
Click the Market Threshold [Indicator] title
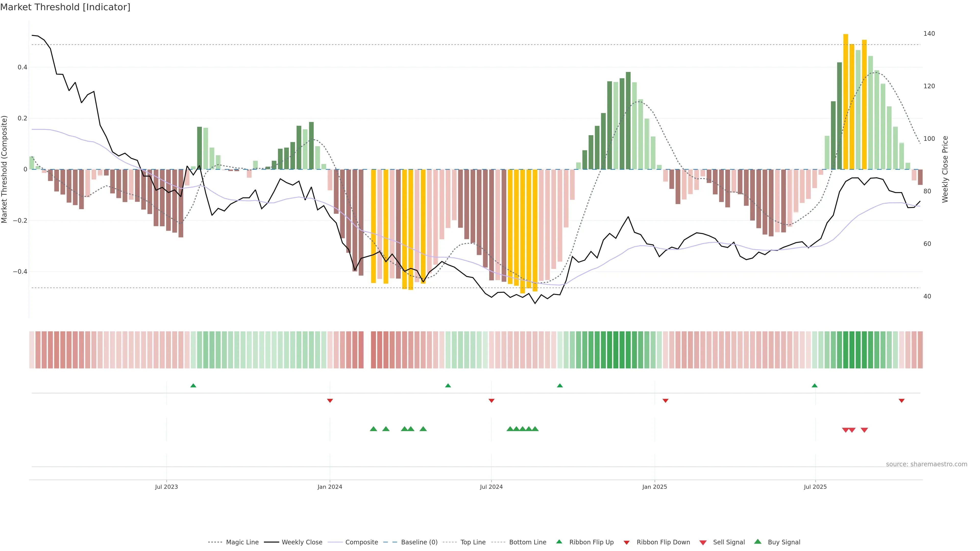point(65,7)
